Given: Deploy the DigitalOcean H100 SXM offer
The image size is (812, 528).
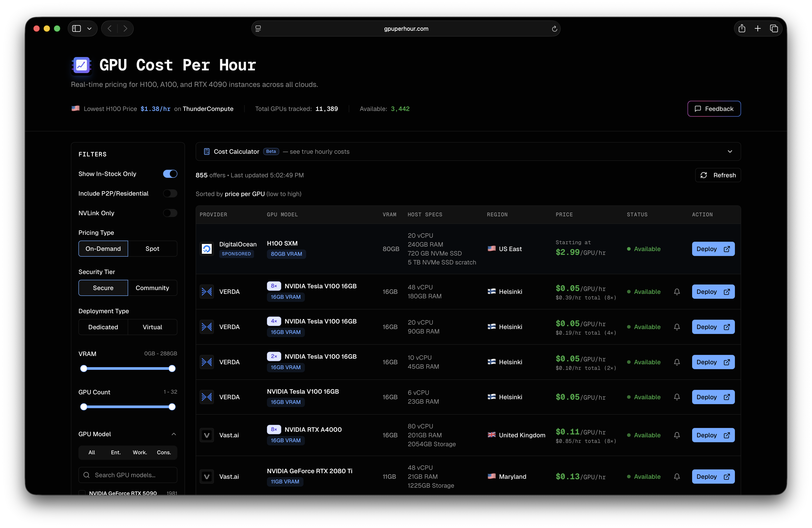Looking at the screenshot, I should coord(713,249).
